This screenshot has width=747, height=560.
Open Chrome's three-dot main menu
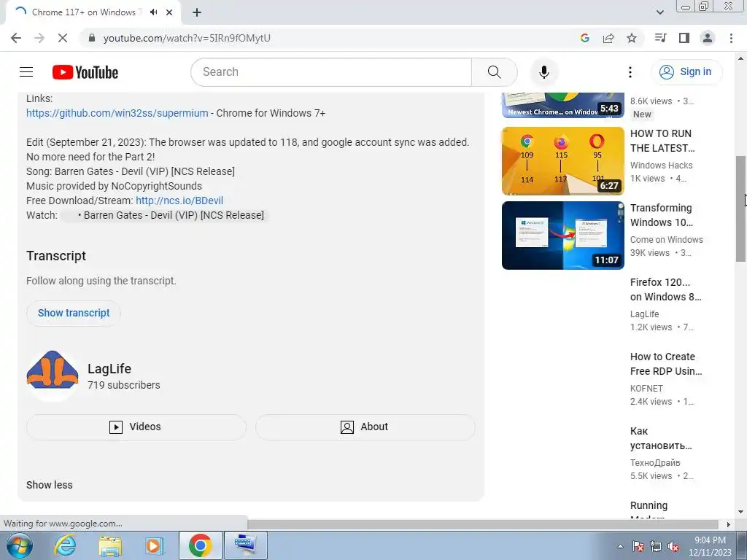click(x=731, y=38)
